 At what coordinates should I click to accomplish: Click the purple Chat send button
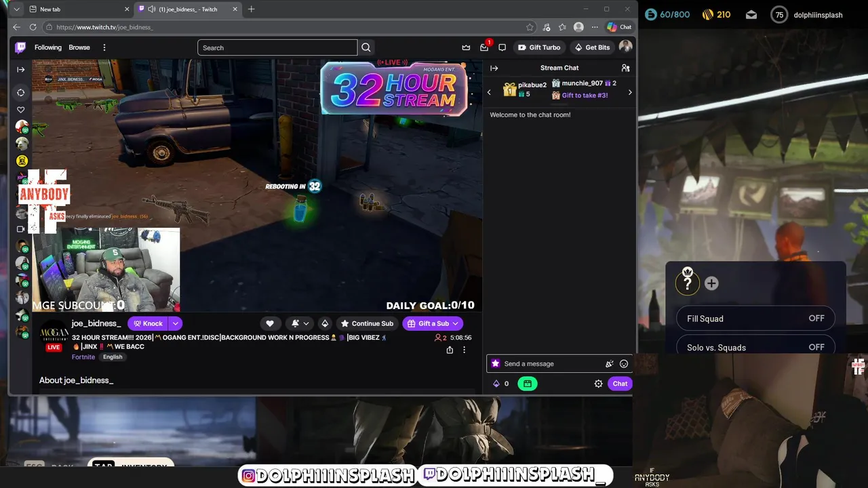pos(620,384)
